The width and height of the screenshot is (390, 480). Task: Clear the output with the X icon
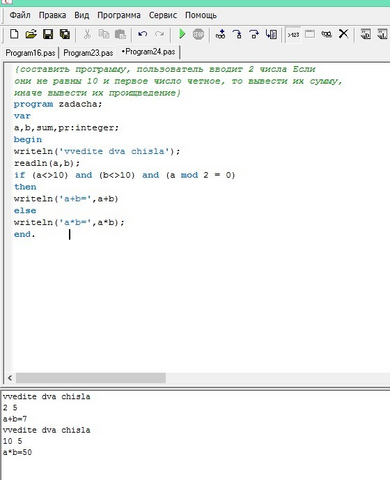coord(343,34)
